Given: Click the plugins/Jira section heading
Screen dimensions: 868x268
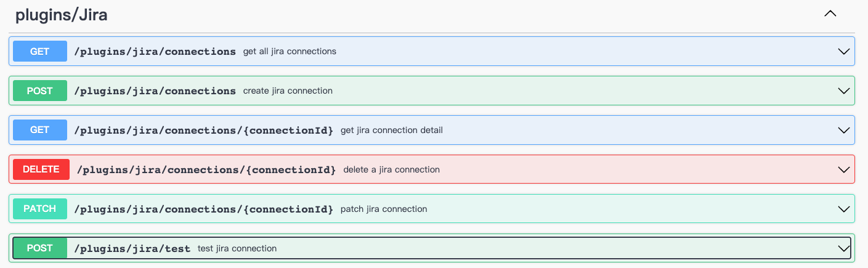Looking at the screenshot, I should [x=62, y=15].
